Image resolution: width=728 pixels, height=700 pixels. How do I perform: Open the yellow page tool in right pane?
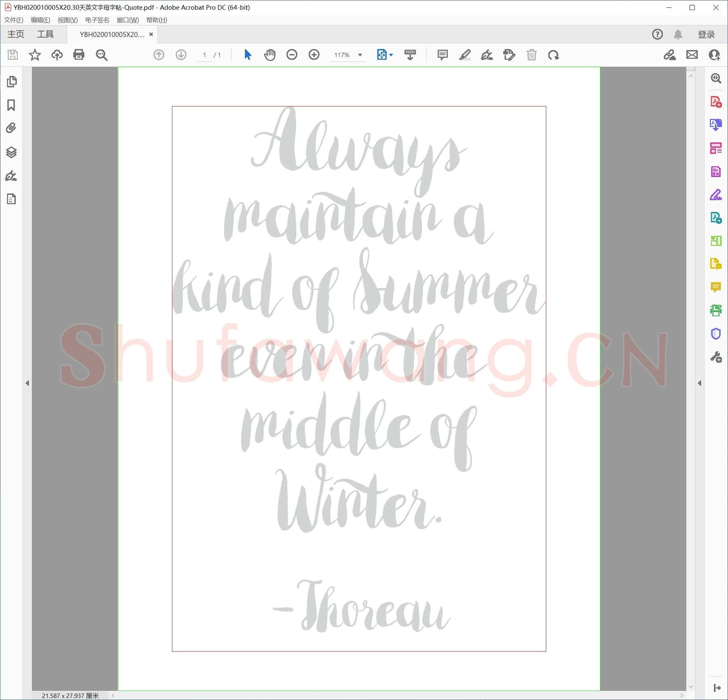tap(716, 264)
